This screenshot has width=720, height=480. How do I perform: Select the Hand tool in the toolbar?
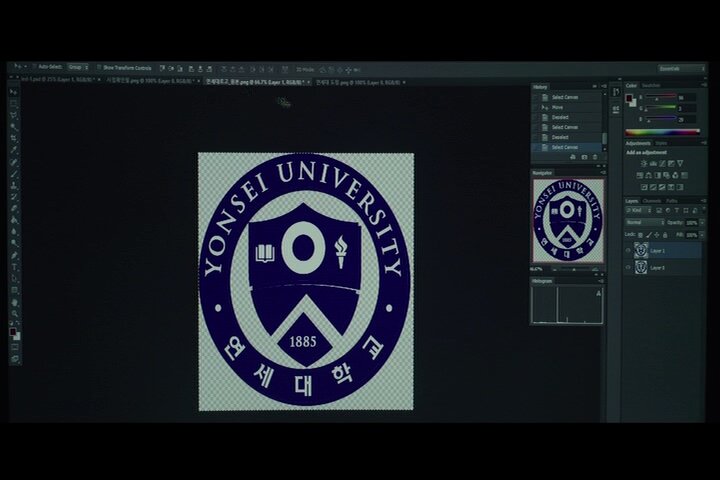pyautogui.click(x=14, y=302)
